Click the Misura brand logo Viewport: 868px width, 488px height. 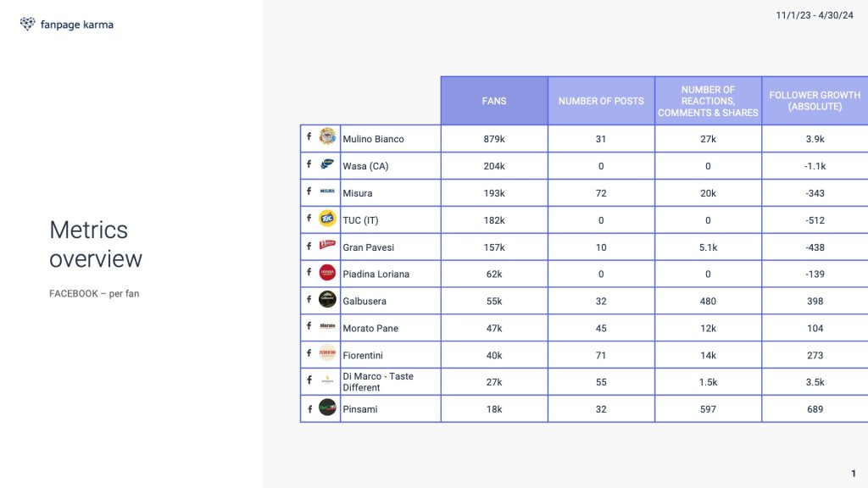click(x=327, y=191)
